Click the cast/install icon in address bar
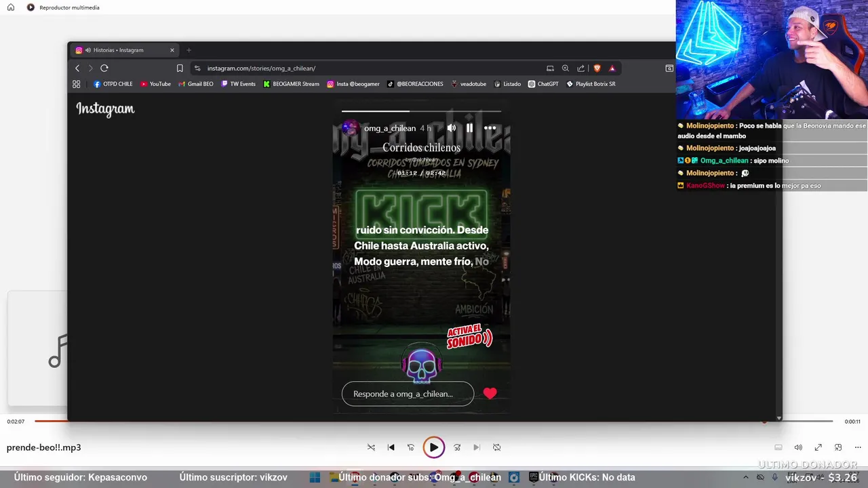This screenshot has height=488, width=868. 550,68
